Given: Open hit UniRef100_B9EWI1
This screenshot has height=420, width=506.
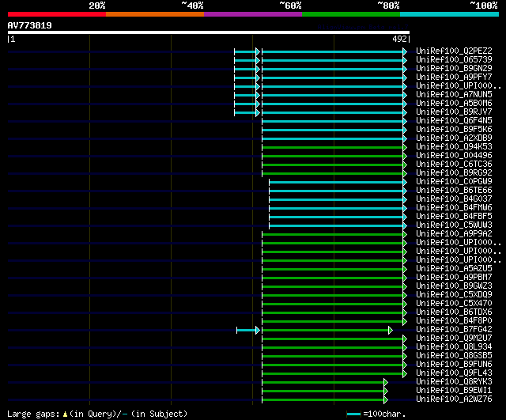Looking at the screenshot, I should [x=454, y=391].
